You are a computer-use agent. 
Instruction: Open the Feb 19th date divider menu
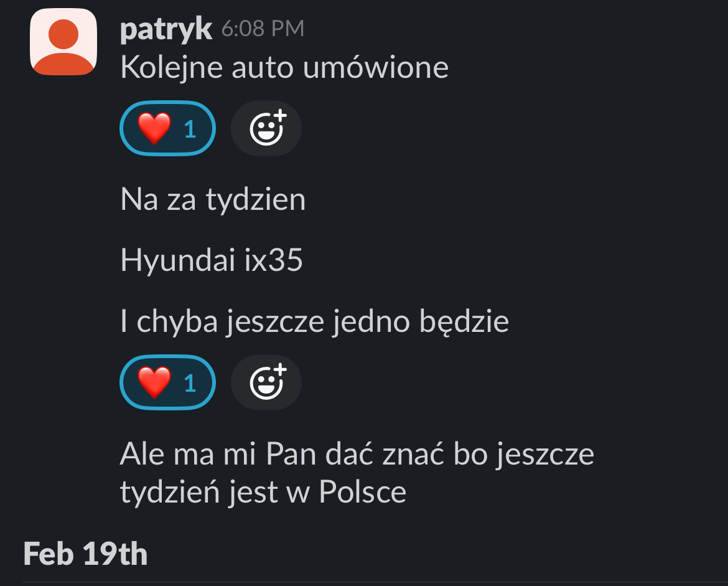point(85,554)
